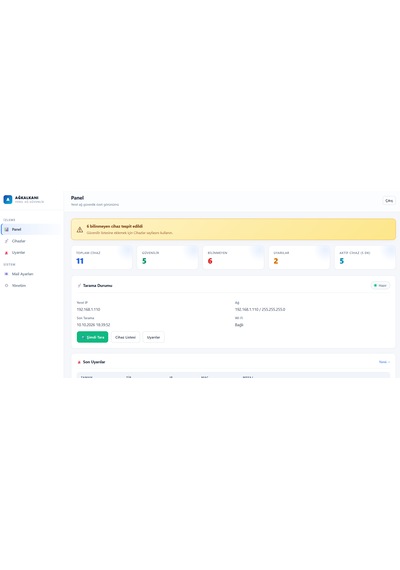This screenshot has width=400, height=570.
Task: Click the Yerel IP value 192.168.1.110
Action: click(88, 309)
